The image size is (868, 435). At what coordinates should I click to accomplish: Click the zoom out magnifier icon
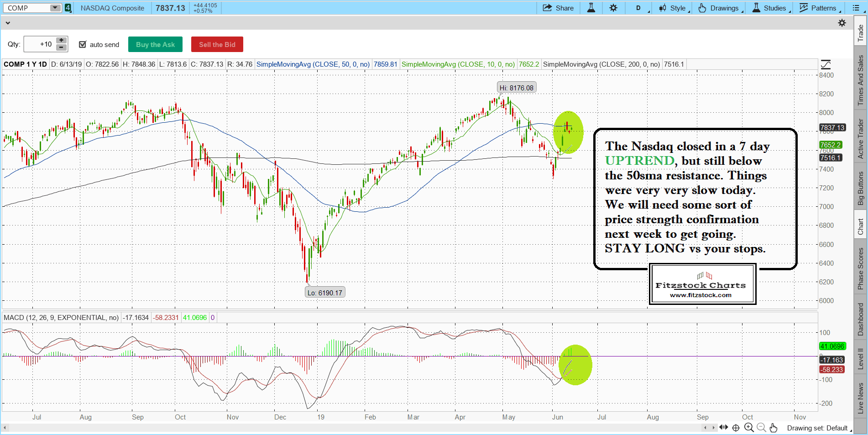click(x=761, y=428)
